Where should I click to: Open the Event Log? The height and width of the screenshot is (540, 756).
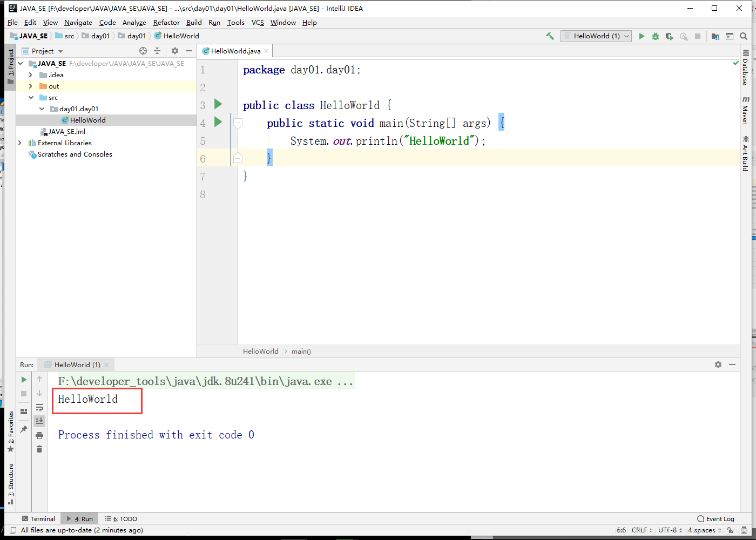click(716, 519)
